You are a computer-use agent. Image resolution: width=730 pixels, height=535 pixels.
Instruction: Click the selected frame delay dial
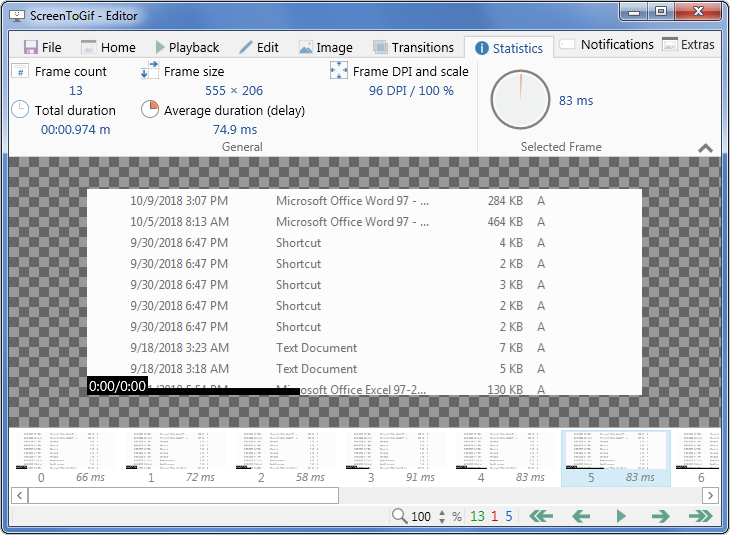(520, 100)
